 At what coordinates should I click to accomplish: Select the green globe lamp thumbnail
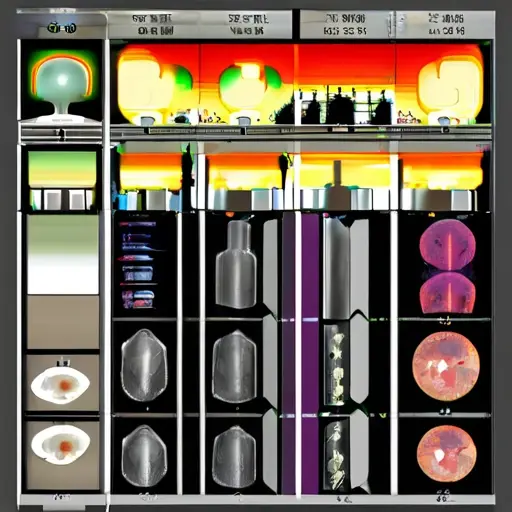click(62, 81)
